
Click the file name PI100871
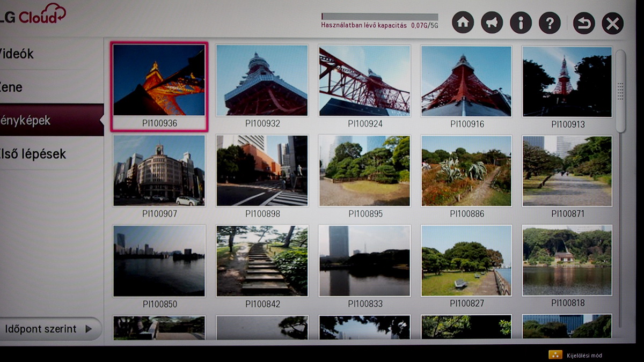click(568, 213)
